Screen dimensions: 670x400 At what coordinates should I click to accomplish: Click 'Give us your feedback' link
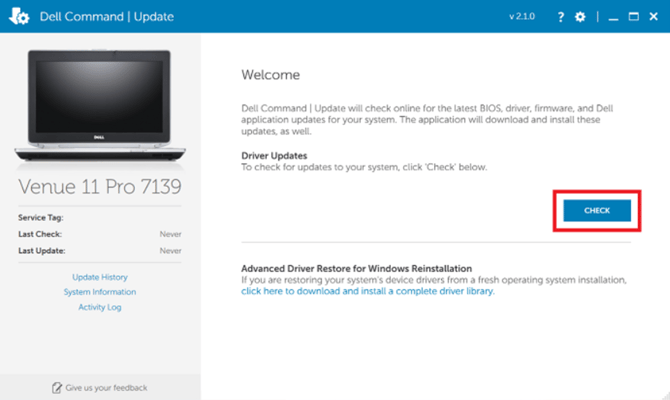[x=106, y=388]
